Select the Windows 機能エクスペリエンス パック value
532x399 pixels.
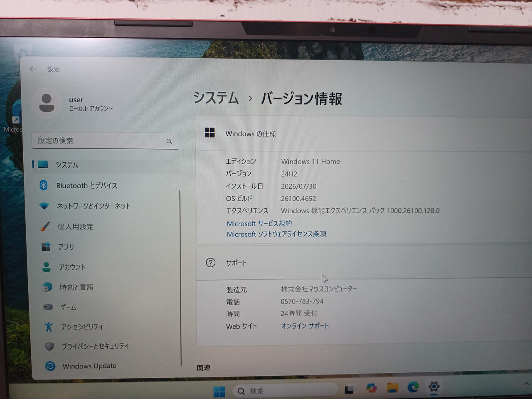pos(360,211)
